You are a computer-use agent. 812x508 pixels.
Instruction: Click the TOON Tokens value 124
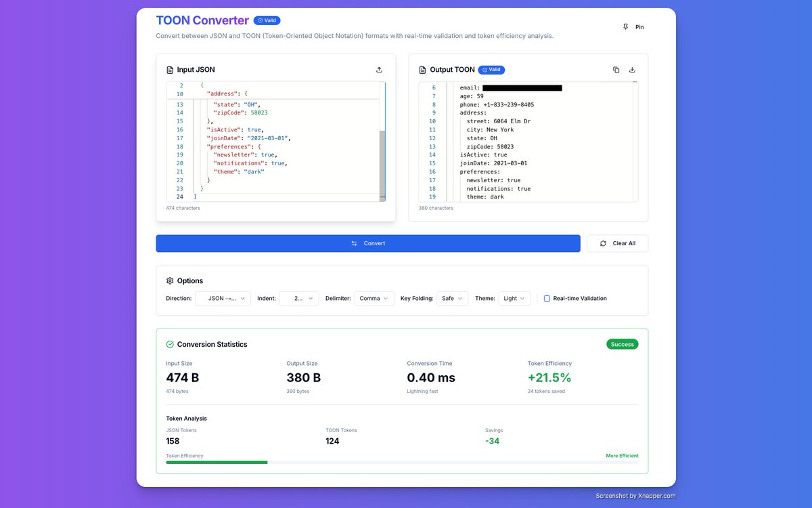(x=332, y=441)
